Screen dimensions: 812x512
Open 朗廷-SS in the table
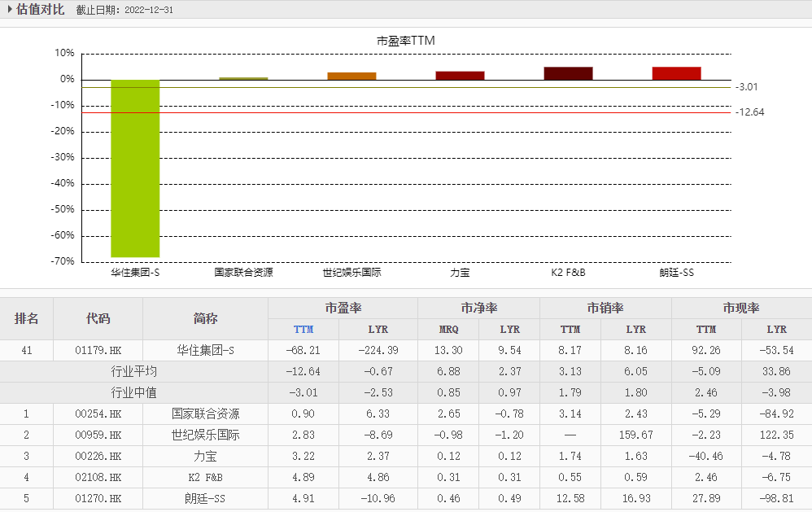[205, 498]
